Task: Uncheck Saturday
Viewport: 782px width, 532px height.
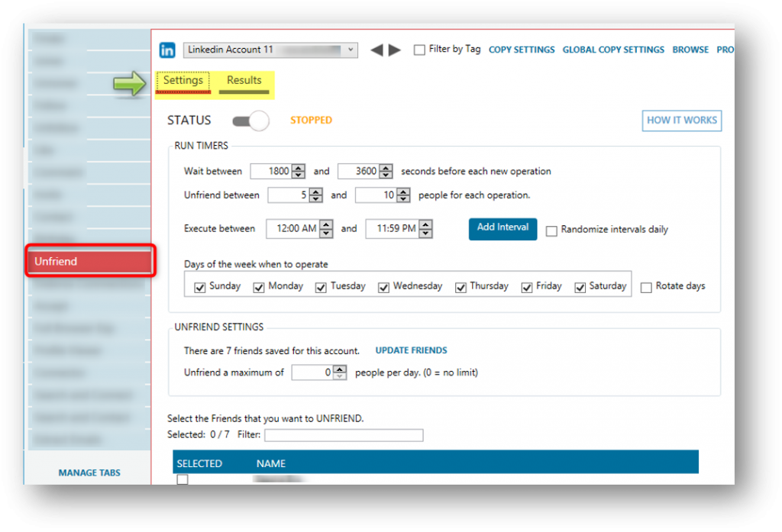Action: 580,288
